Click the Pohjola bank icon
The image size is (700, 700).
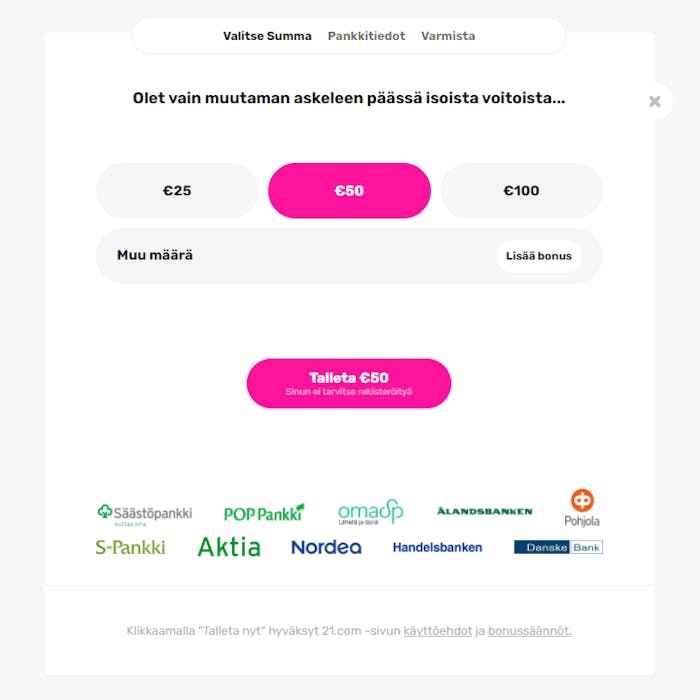(x=582, y=508)
